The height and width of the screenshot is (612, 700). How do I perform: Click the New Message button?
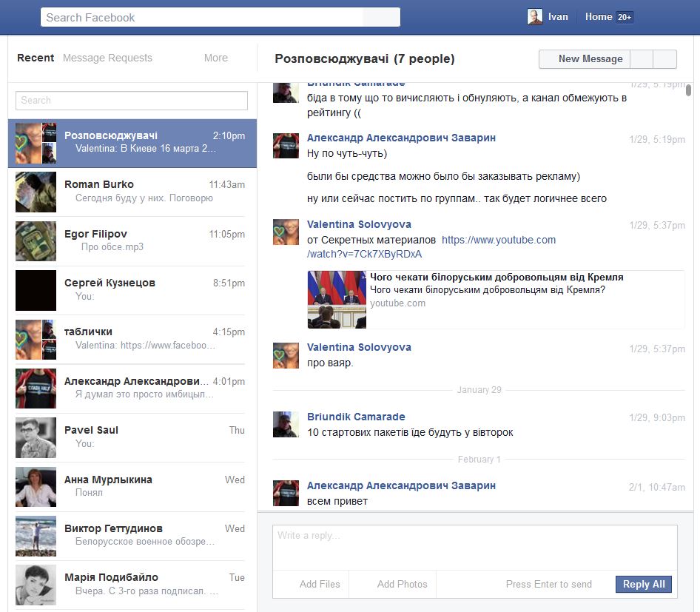[x=590, y=59]
